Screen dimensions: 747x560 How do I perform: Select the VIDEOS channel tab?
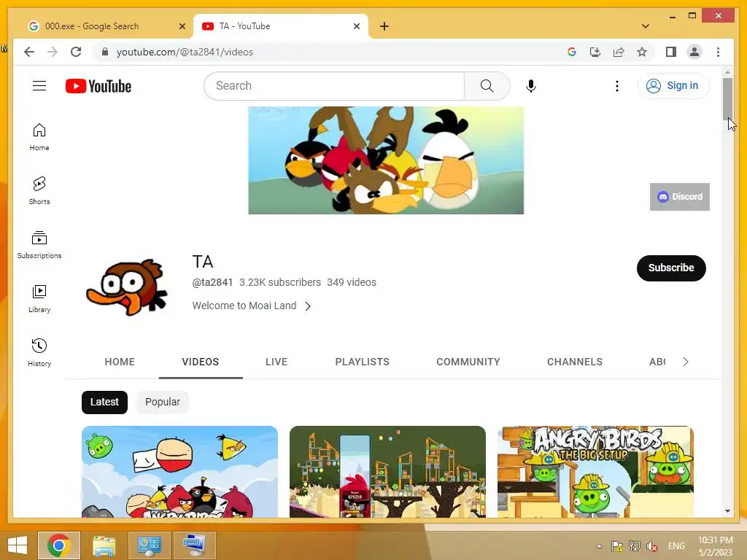pos(201,362)
